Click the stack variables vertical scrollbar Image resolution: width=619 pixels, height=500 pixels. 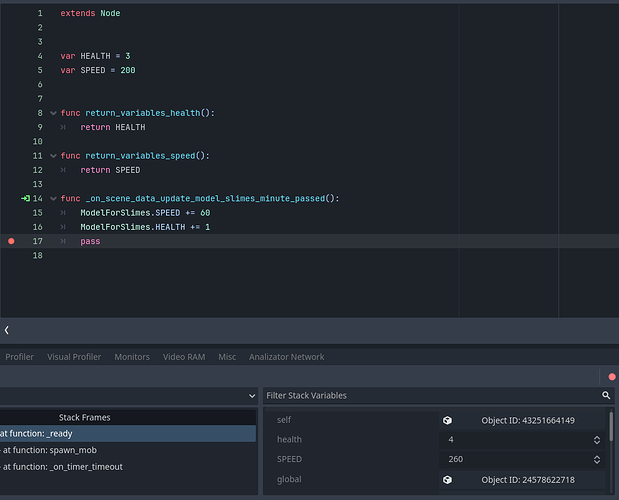click(611, 426)
